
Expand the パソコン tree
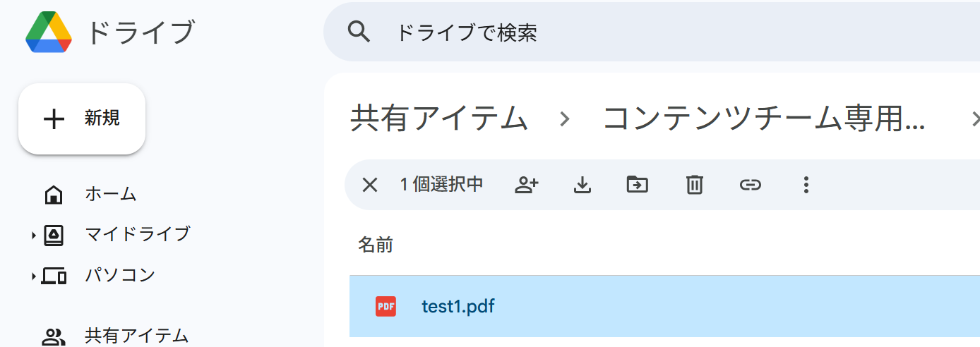(34, 276)
